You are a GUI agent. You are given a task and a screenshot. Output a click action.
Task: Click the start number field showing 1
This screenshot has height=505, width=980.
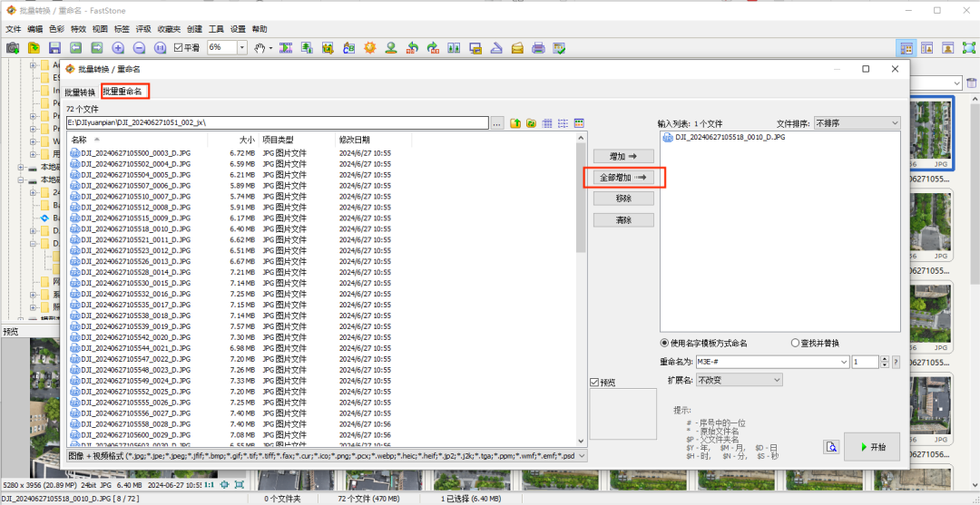pos(865,362)
